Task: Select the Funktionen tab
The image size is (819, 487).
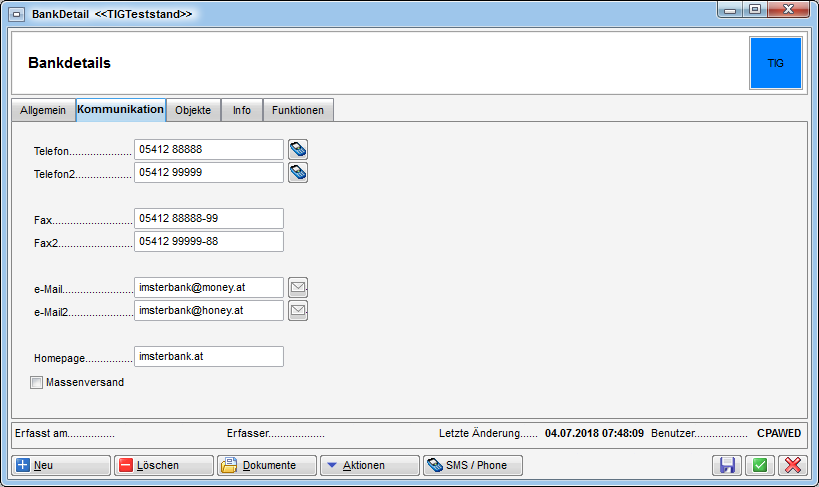Action: 298,110
